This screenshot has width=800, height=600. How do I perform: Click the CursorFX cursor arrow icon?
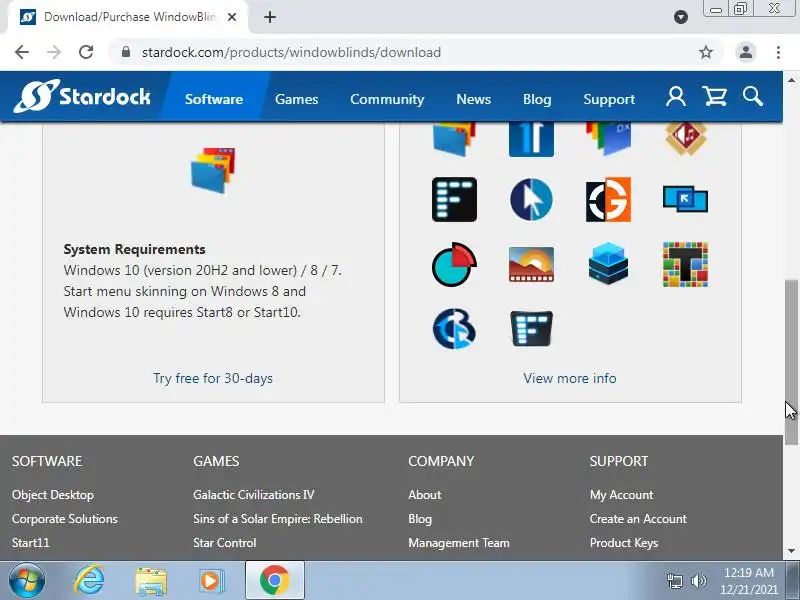[x=531, y=199]
